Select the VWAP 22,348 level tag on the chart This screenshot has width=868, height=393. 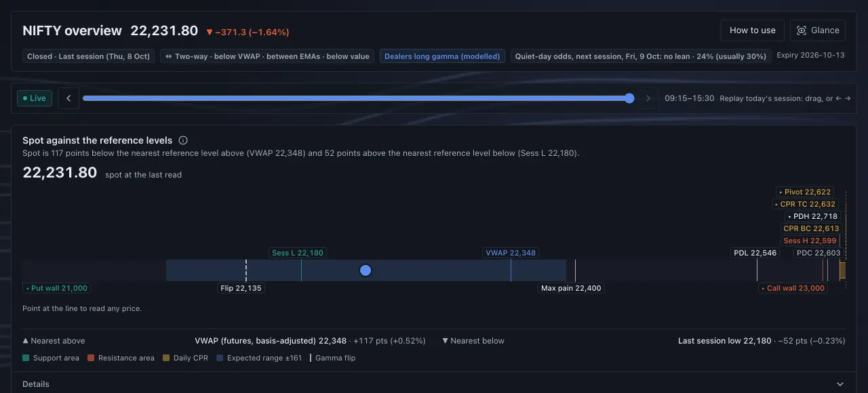(x=511, y=253)
